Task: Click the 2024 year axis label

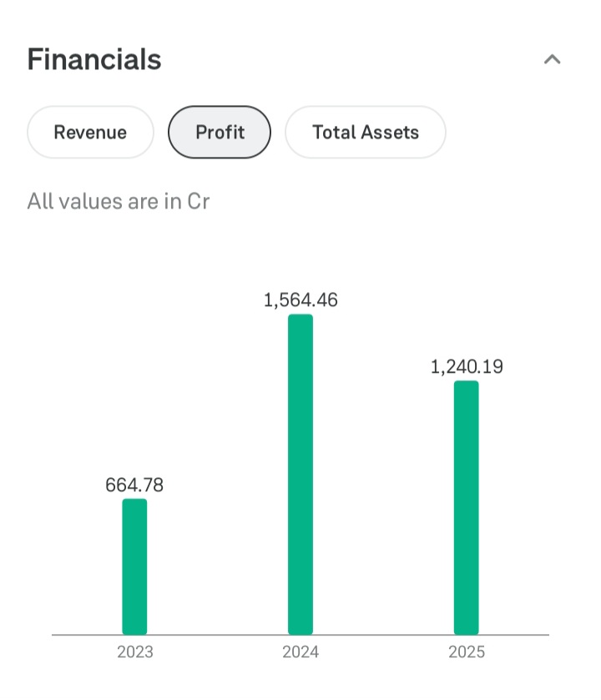Action: pos(300,652)
